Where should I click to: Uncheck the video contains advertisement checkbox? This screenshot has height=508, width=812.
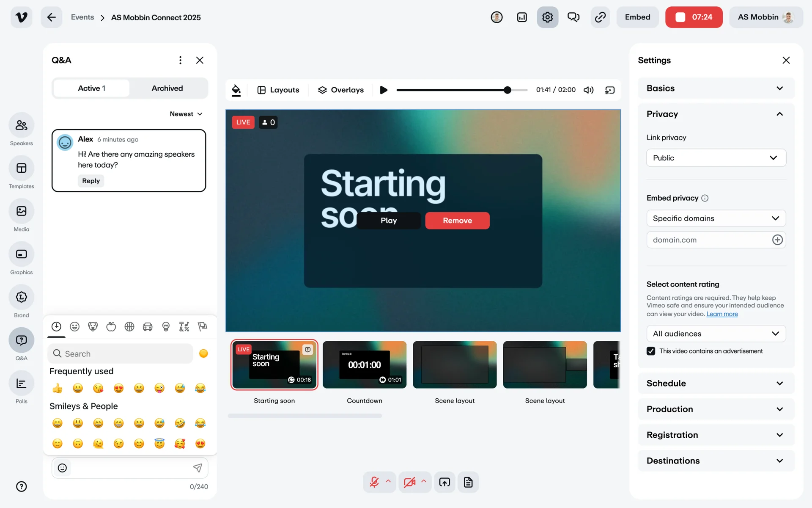pyautogui.click(x=651, y=351)
